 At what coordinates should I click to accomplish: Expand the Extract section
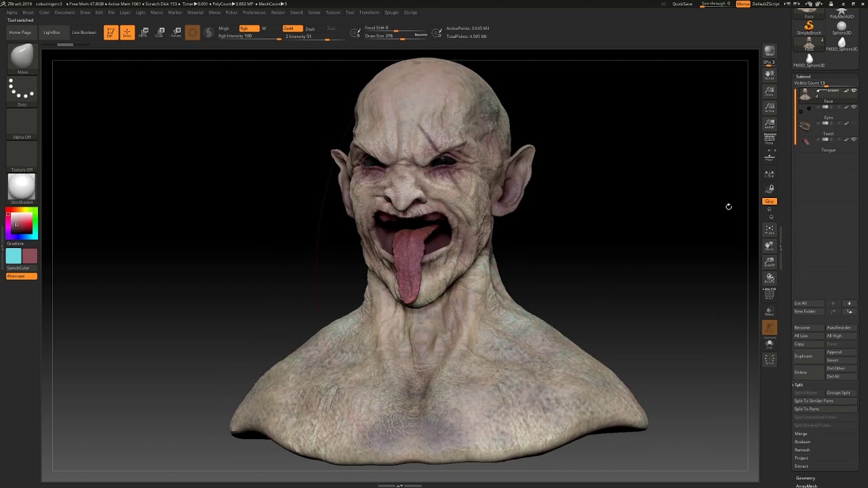[x=802, y=466]
